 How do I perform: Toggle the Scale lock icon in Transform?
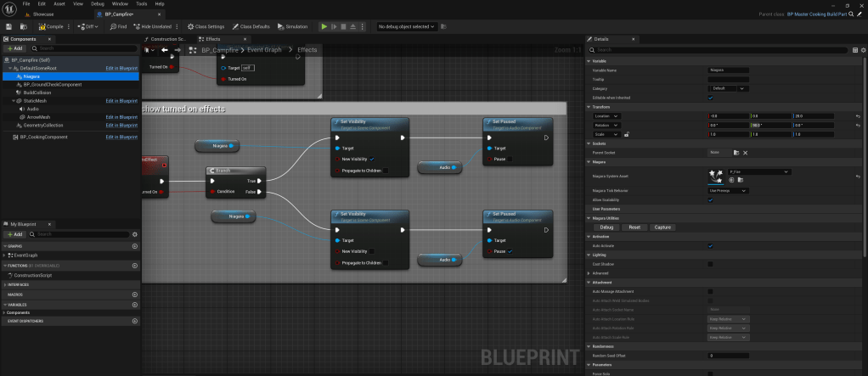[x=626, y=134]
